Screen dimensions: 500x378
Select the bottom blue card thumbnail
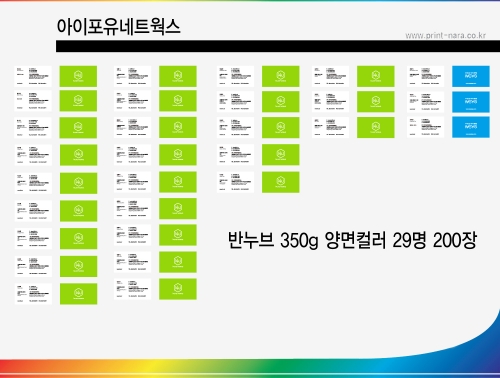(x=471, y=127)
